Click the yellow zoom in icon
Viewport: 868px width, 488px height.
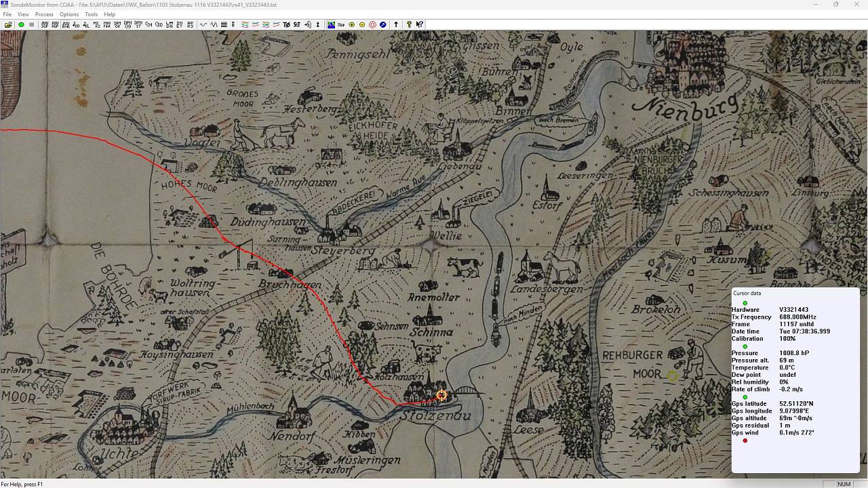(x=351, y=24)
